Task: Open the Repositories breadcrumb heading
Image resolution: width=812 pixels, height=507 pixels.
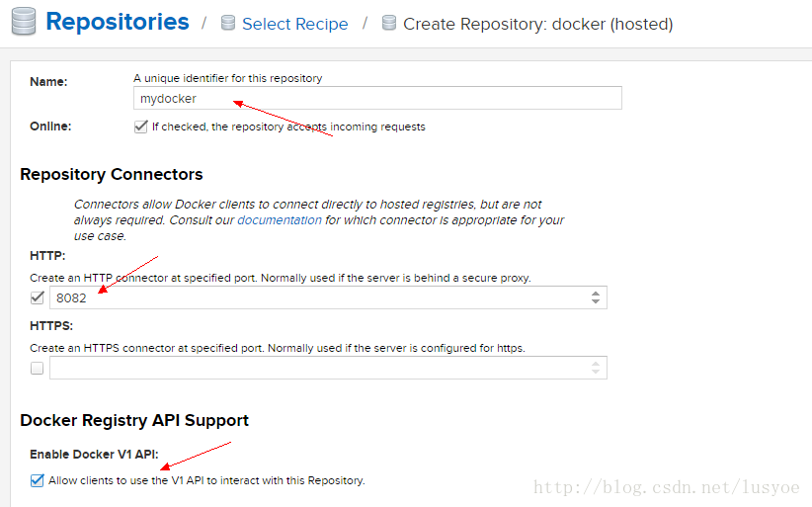Action: [118, 22]
